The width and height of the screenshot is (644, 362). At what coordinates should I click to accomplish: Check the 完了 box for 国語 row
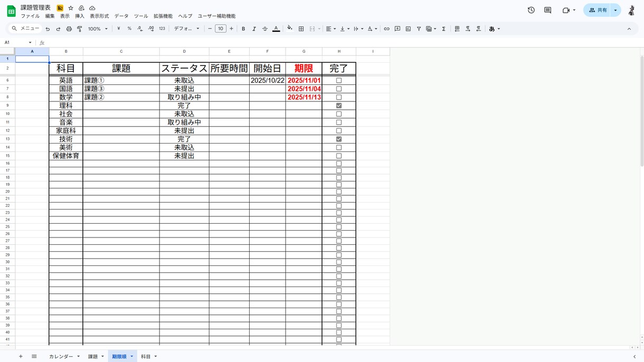tap(339, 89)
